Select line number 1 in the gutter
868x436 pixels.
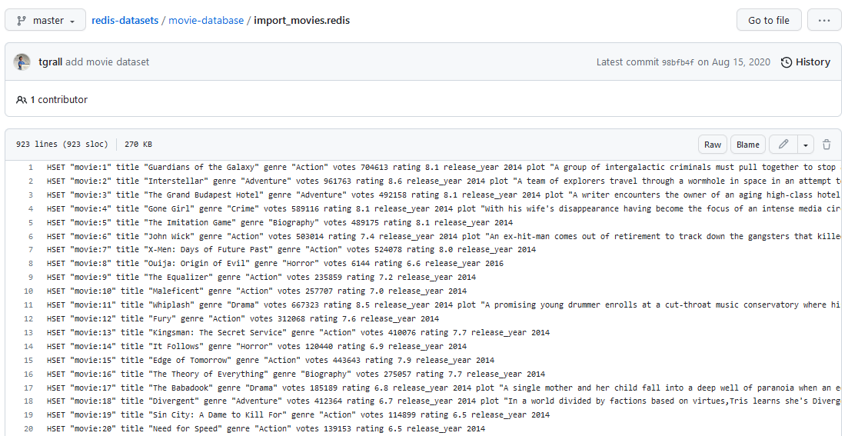[x=30, y=167]
